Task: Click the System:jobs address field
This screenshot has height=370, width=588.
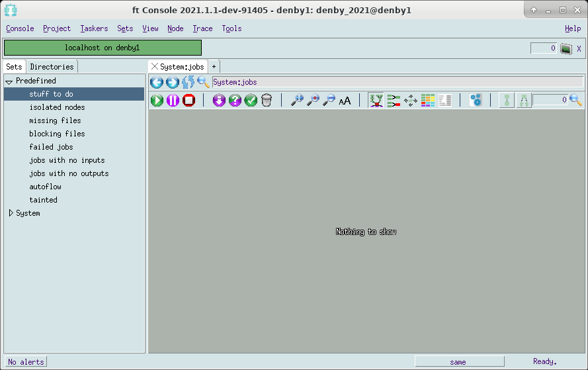Action: click(397, 82)
